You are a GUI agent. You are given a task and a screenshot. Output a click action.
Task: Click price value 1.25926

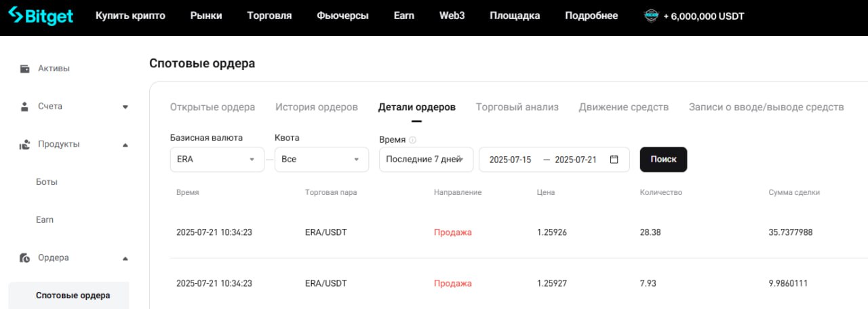point(552,232)
